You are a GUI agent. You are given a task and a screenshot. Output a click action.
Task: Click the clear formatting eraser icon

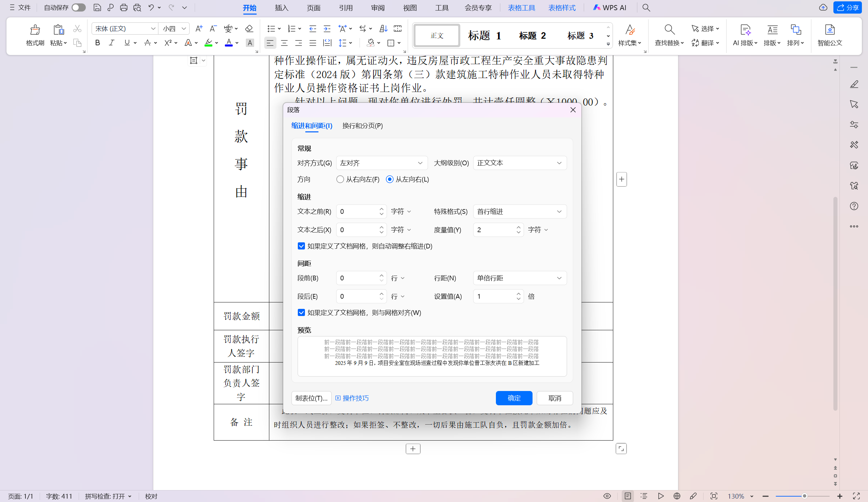pyautogui.click(x=249, y=29)
